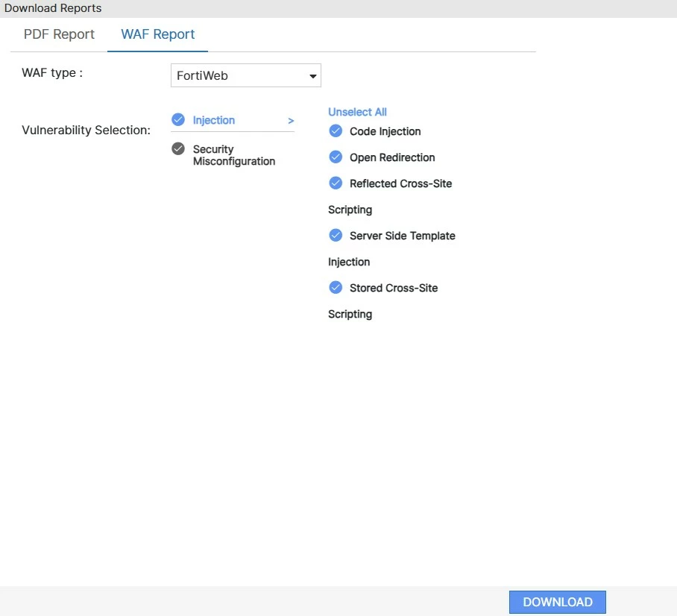Screen dimensions: 677x616
Task: Click the Code Injection label text
Action: 385,131
